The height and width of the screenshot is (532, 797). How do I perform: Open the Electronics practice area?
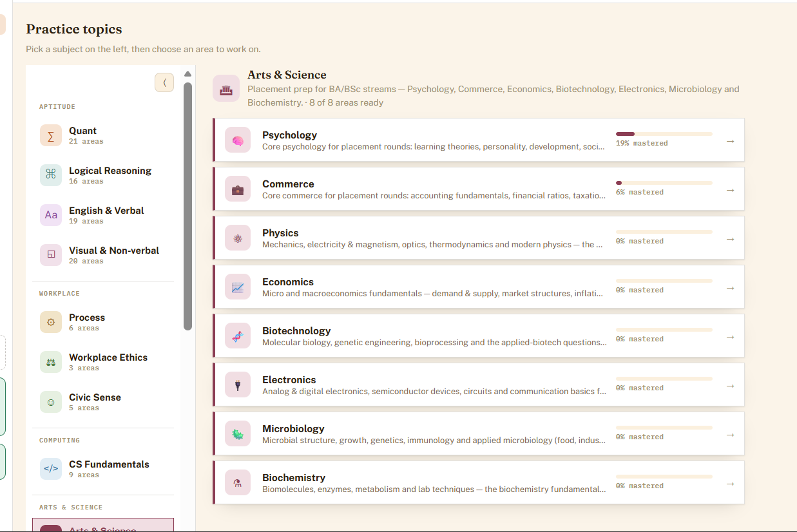[x=479, y=385]
